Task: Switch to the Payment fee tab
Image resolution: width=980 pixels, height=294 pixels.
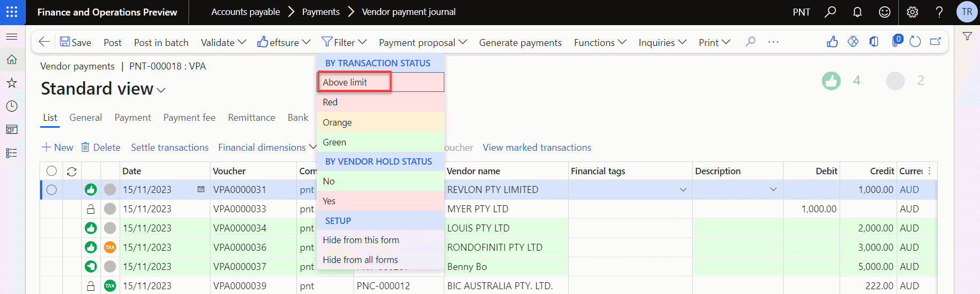Action: 190,118
